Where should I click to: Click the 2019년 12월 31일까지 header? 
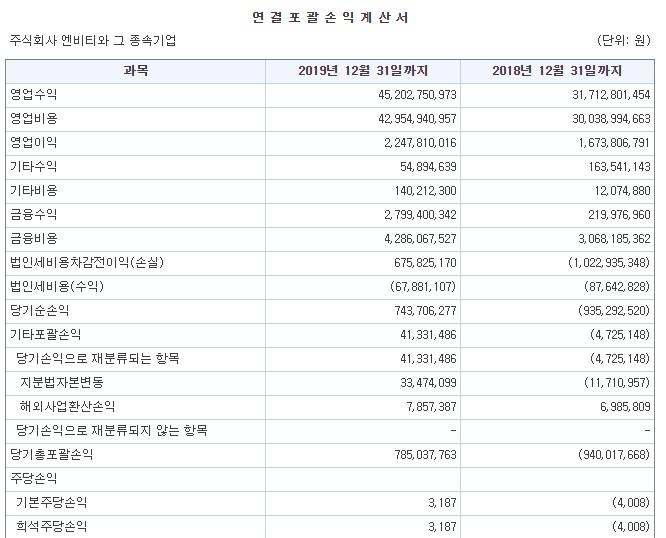tap(363, 70)
